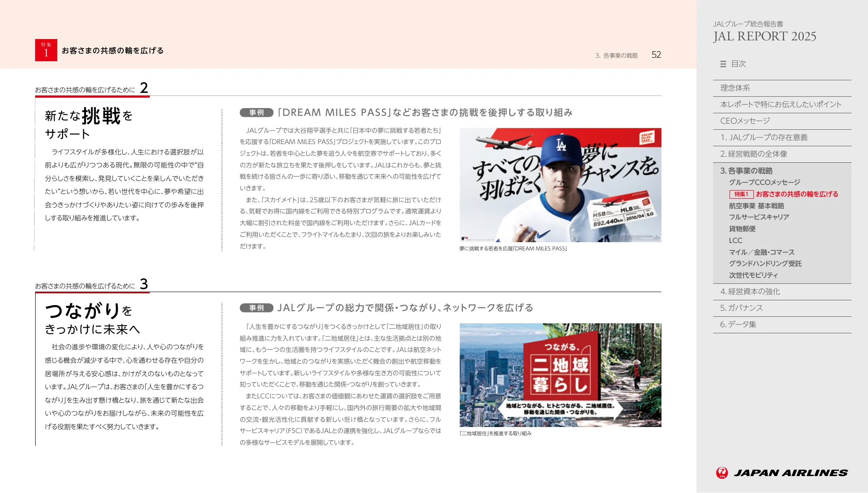Click the first 事例 pill label

256,113
